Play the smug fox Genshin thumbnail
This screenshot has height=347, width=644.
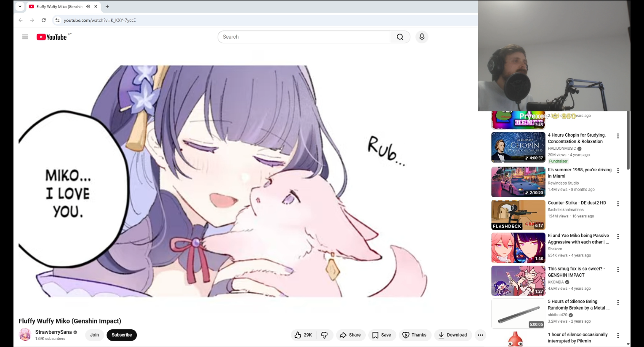[518, 281]
